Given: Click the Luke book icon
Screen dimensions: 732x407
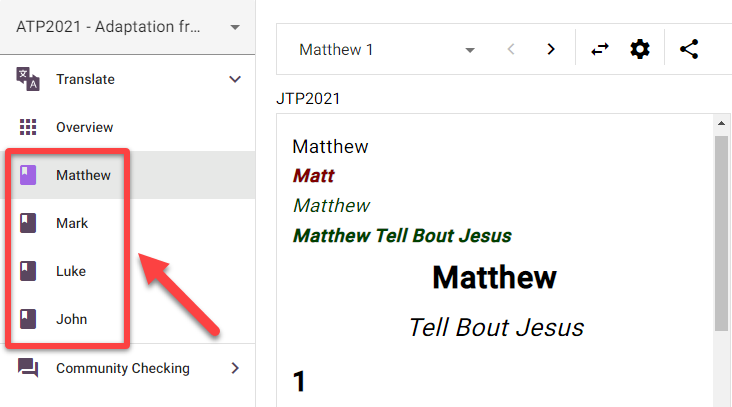Looking at the screenshot, I should (x=28, y=271).
